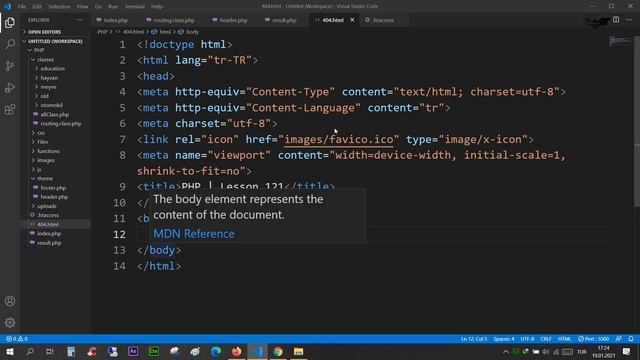
Task: Click the errors and warnings status indicator
Action: coord(17,339)
